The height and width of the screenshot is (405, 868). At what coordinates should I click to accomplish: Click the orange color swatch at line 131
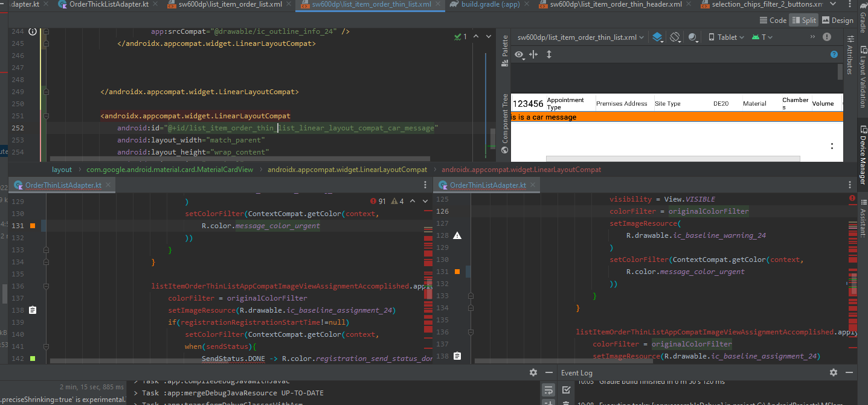tap(33, 226)
